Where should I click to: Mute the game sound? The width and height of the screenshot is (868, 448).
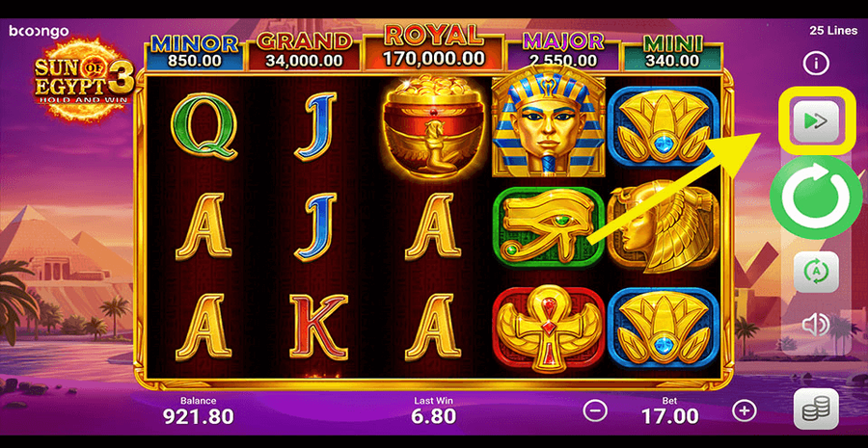coord(815,325)
